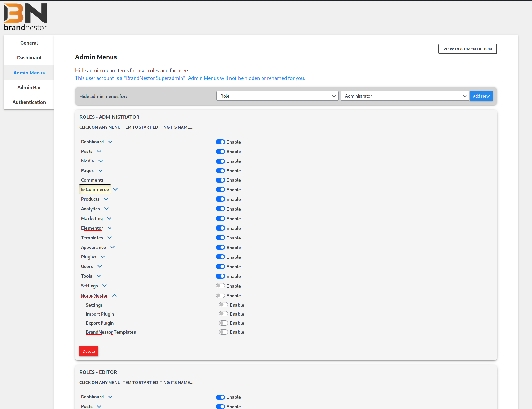Toggle Enable switch for Elementor
Screen dimensions: 532x409
point(220,228)
